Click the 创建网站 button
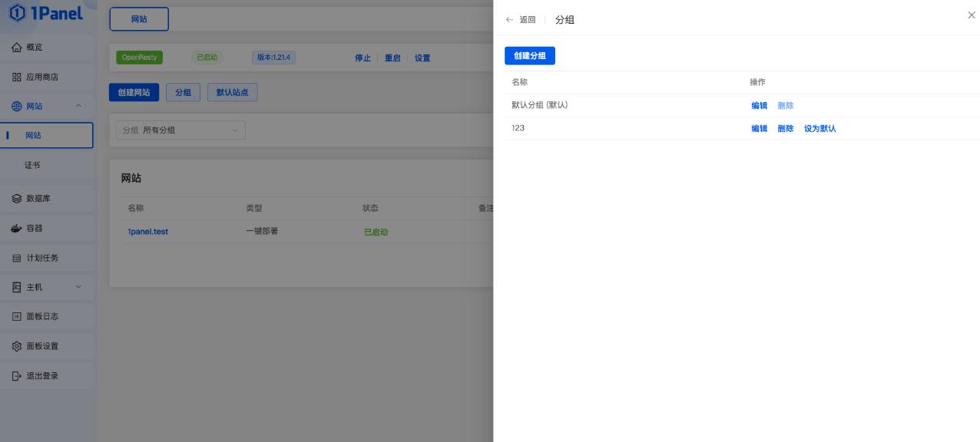Viewport: 980px width, 442px height. click(x=134, y=93)
